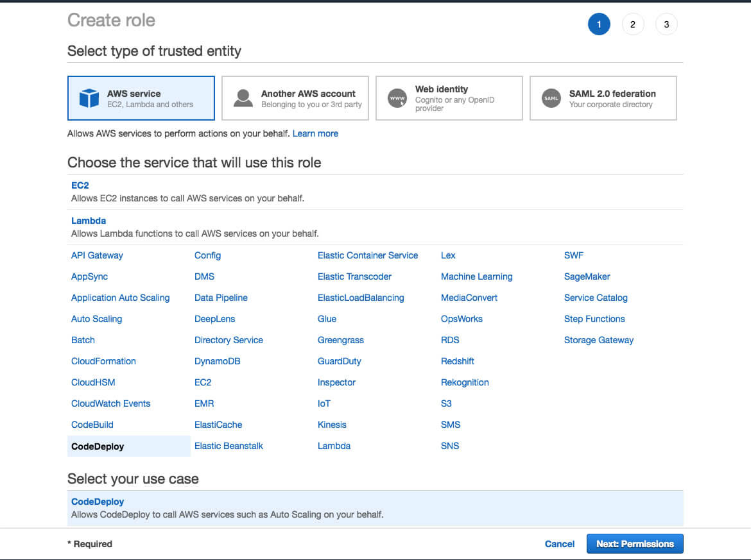Image resolution: width=751 pixels, height=560 pixels.
Task: Select GuardDuty service
Action: click(339, 361)
